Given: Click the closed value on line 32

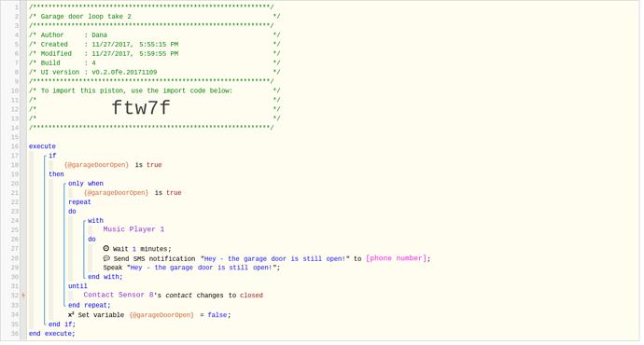Looking at the screenshot, I should tap(251, 296).
